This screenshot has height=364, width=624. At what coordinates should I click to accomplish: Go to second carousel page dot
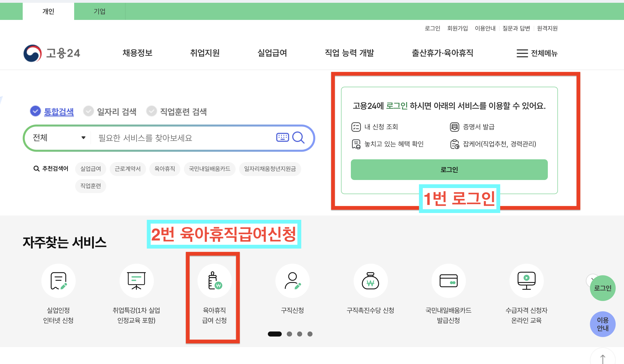point(289,334)
